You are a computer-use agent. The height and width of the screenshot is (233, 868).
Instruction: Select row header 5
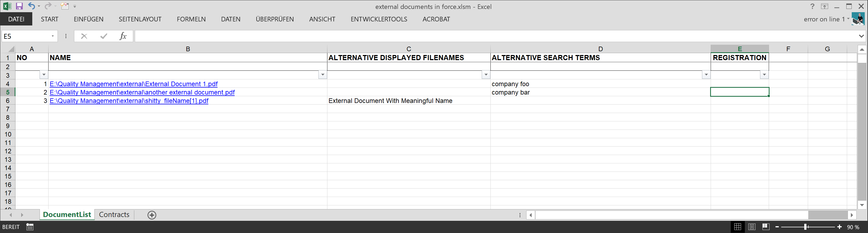tap(7, 92)
